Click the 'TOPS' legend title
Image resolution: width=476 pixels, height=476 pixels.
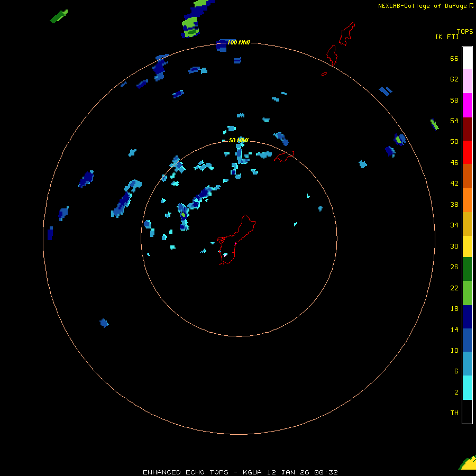pyautogui.click(x=465, y=31)
